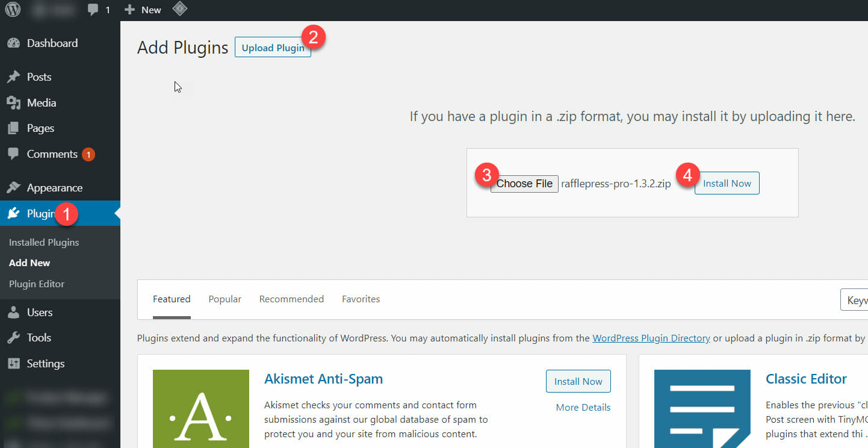
Task: Open the search type dropdown beside tabs
Action: coord(855,300)
